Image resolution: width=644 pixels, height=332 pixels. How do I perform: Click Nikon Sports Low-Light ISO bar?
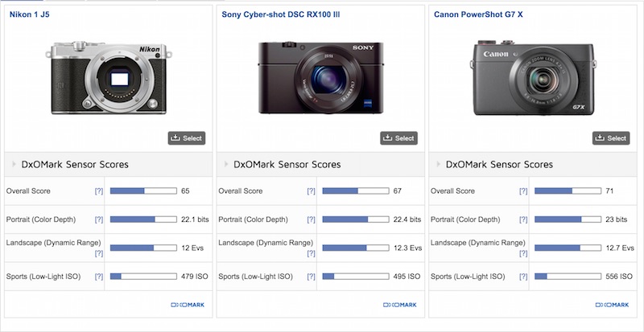(x=143, y=277)
